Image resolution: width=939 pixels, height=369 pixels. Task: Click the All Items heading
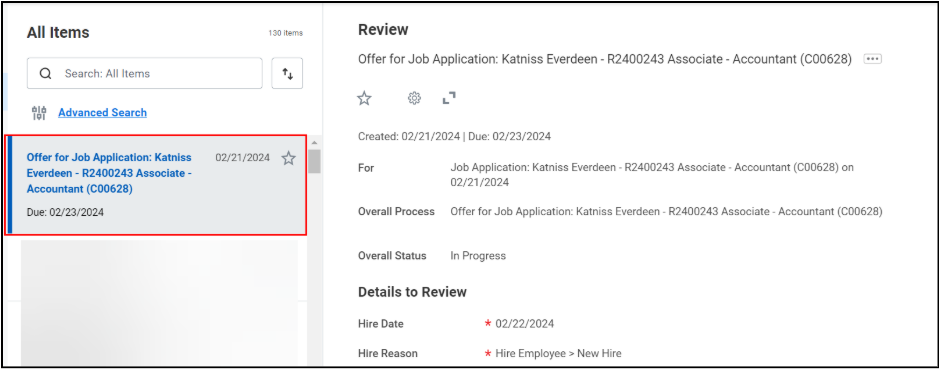[x=58, y=33]
